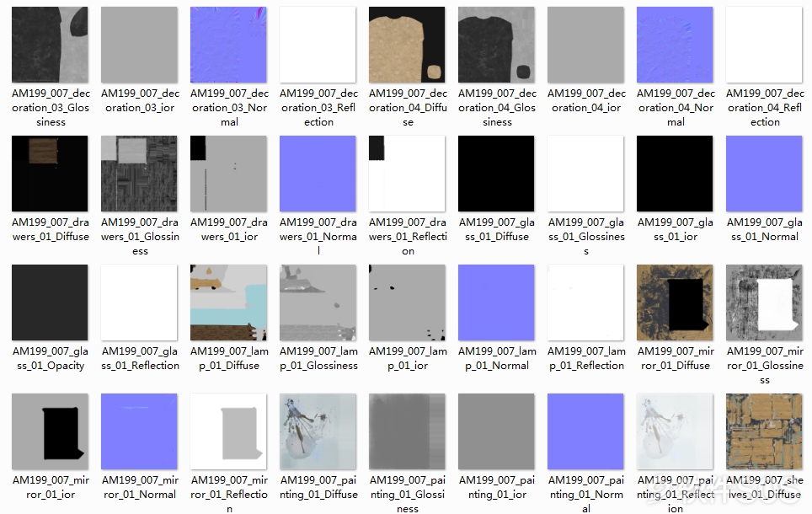812x514 pixels.
Task: Click the decoration_03_Reflection white thumbnail
Action: click(x=318, y=45)
